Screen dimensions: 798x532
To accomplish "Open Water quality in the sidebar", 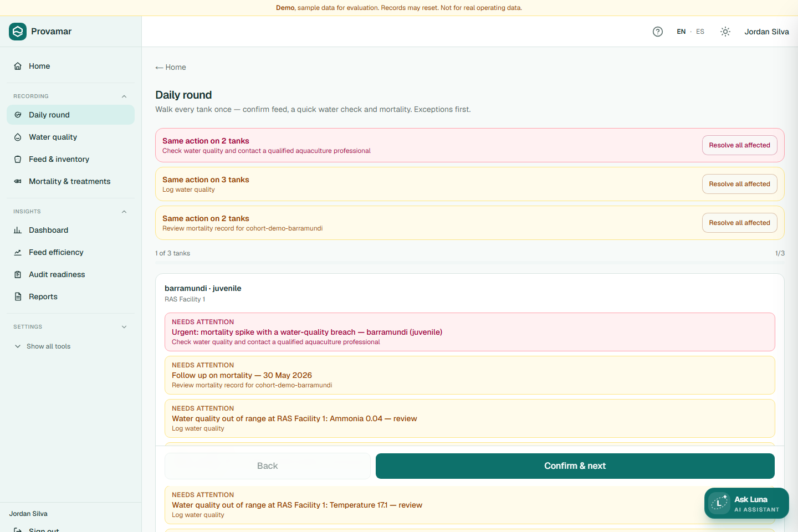I will click(70, 137).
